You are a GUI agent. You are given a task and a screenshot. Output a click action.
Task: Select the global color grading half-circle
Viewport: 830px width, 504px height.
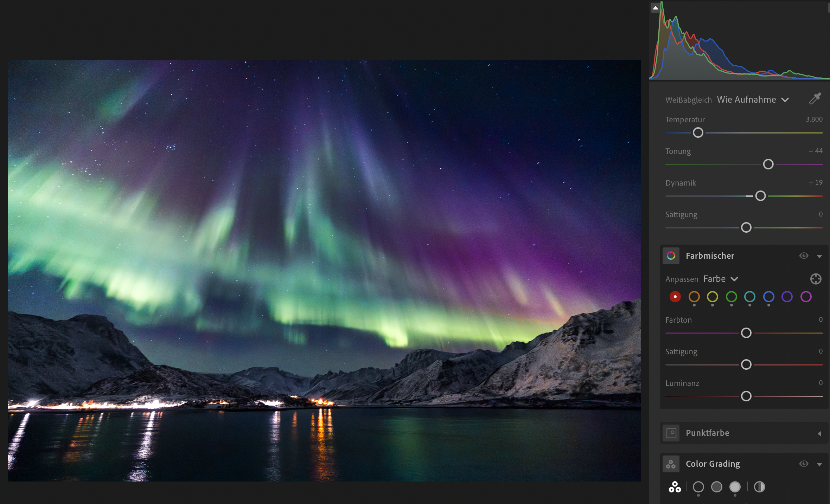click(759, 487)
